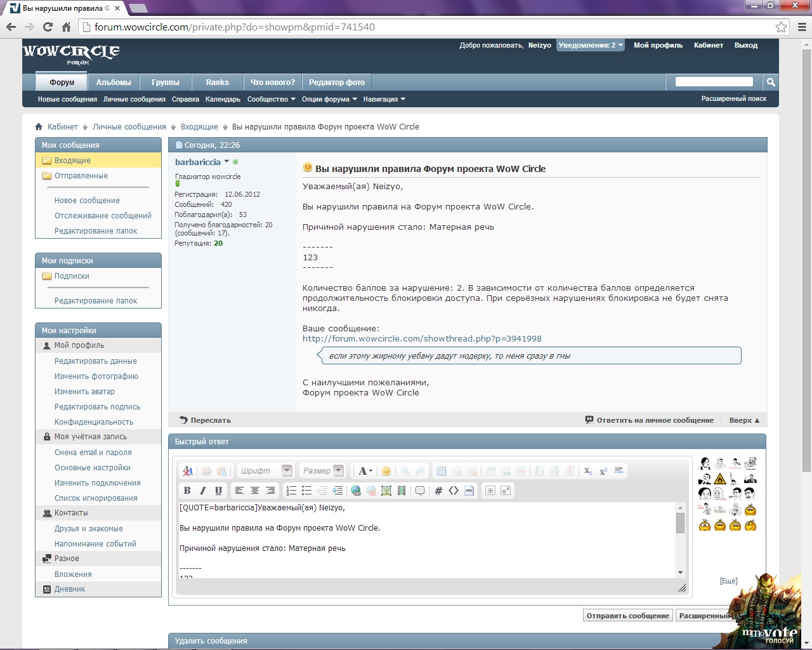Click into the quick reply text area
Viewport: 812px width, 650px height.
[427, 540]
